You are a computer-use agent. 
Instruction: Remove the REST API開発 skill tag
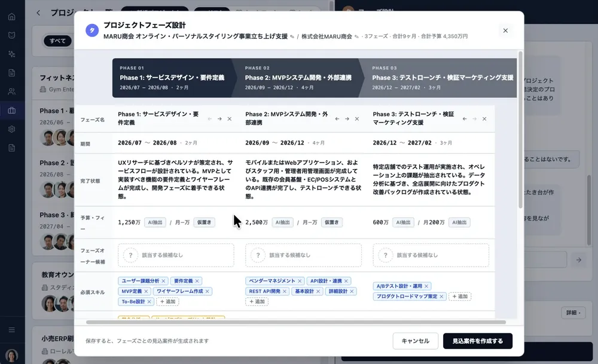(x=285, y=291)
